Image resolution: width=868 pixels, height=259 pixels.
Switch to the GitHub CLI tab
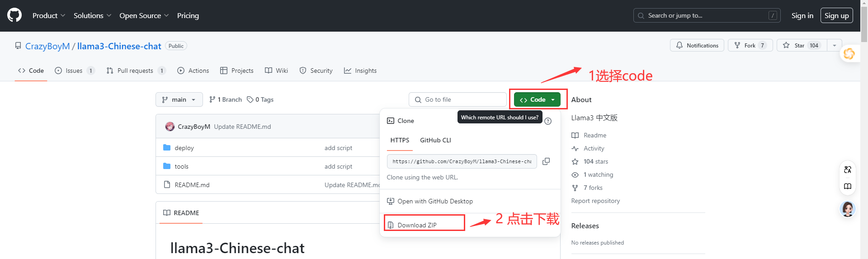(x=435, y=140)
